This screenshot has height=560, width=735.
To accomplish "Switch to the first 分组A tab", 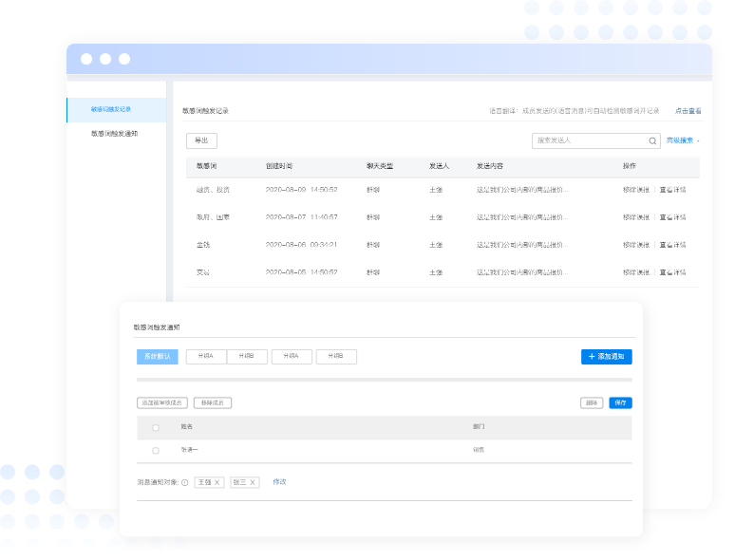I will coord(206,357).
